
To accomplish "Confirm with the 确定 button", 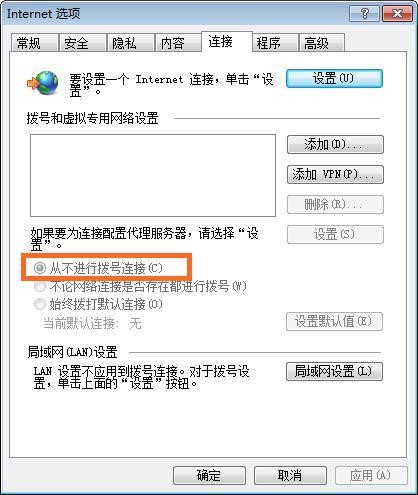I will pos(209,475).
